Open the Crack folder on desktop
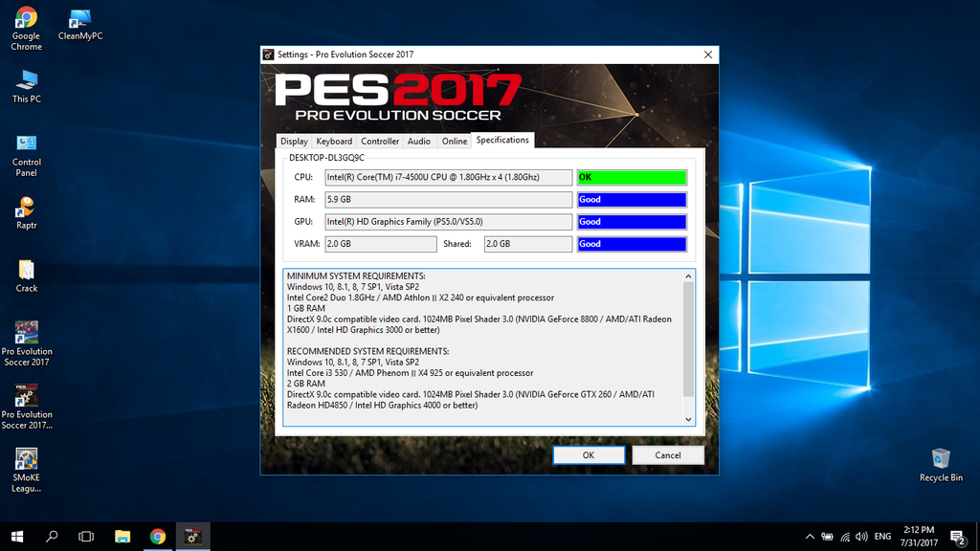This screenshot has width=980, height=551. pos(26,275)
